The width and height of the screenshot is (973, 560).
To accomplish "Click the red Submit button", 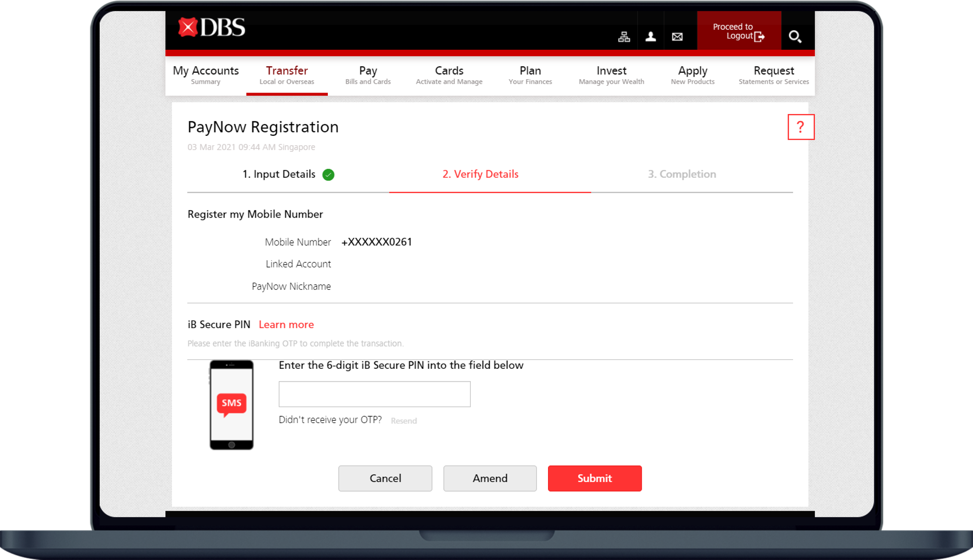I will pyautogui.click(x=595, y=478).
